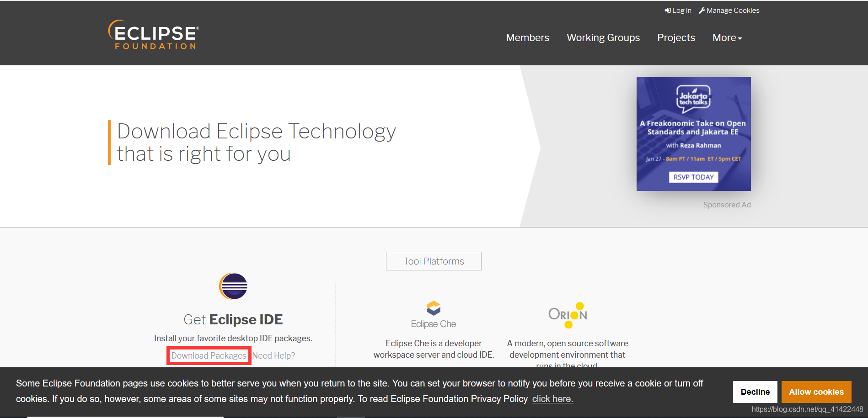This screenshot has height=418, width=868.
Task: Click the Log in link
Action: point(678,11)
